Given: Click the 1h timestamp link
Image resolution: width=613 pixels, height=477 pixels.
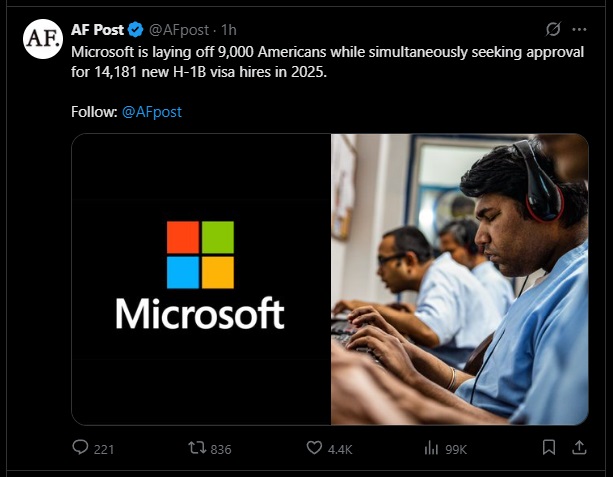Looking at the screenshot, I should (228, 29).
